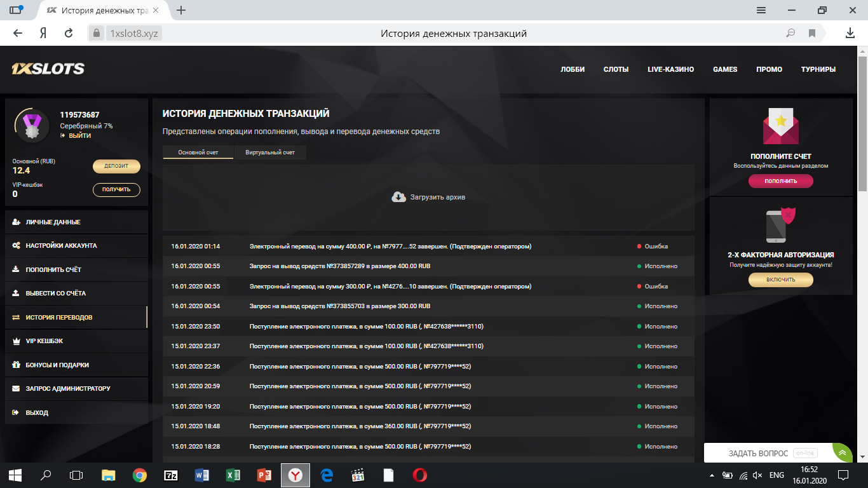Click ВЫХОД in the sidebar
Screen dimensions: 868x488
(76, 412)
